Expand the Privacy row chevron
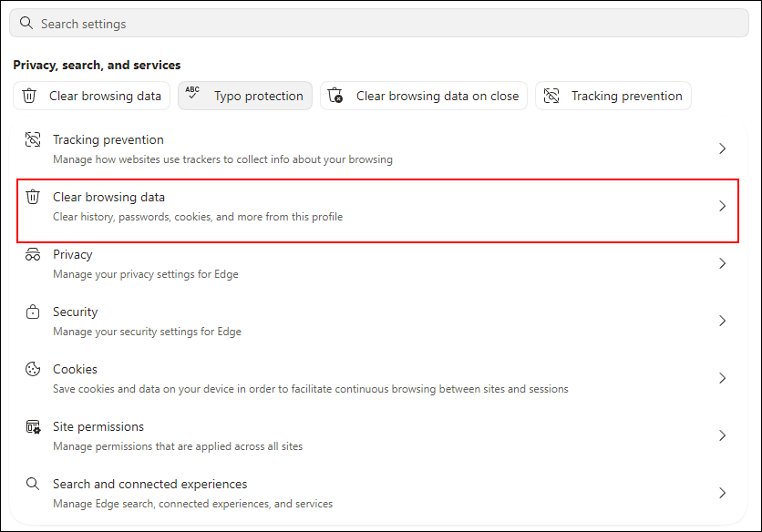The width and height of the screenshot is (762, 532). [x=722, y=263]
